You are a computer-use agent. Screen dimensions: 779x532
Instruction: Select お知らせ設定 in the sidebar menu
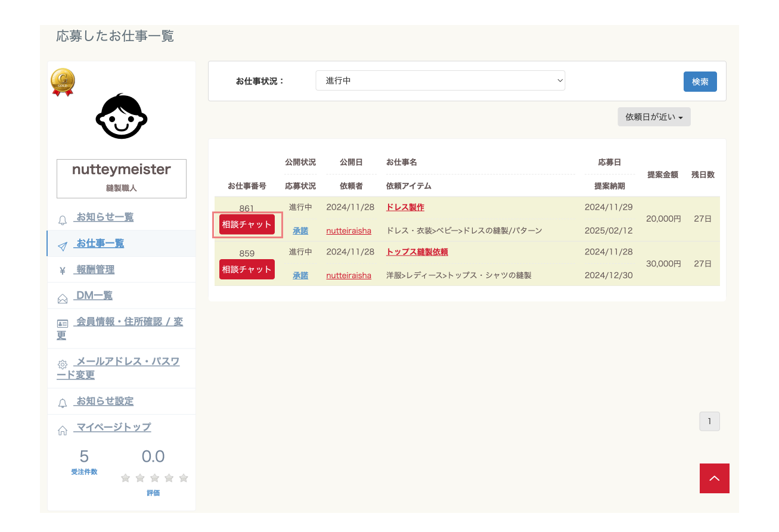click(104, 402)
